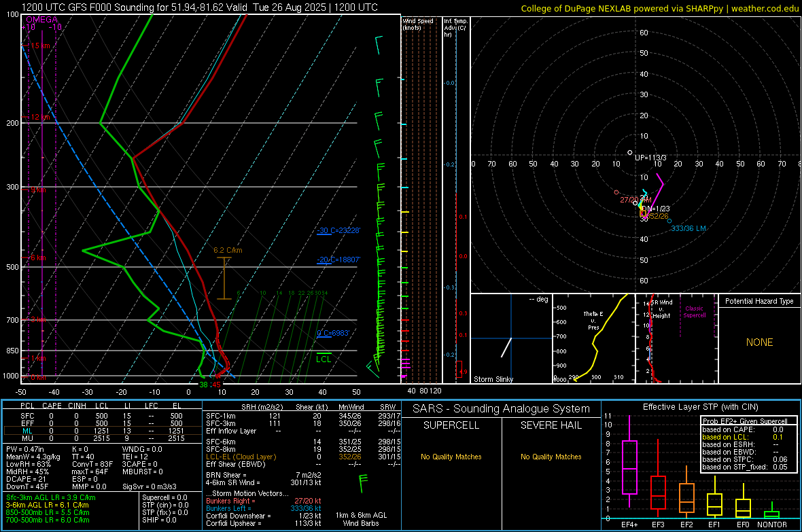Click the BRN Shear = 7 m2/s2 value
802x532 pixels.
tap(264, 475)
